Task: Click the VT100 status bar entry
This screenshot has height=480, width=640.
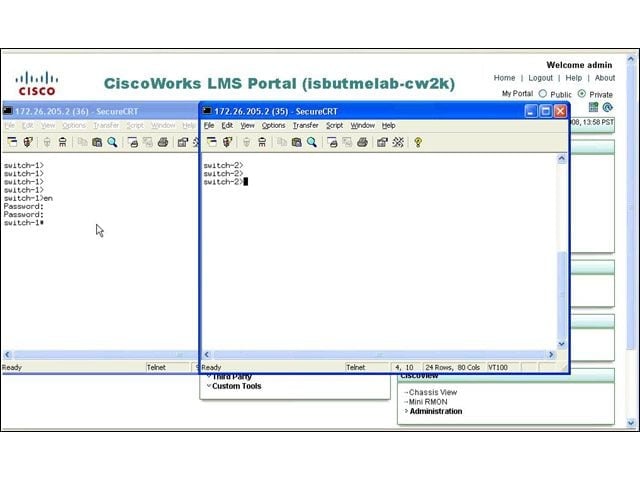Action: click(x=498, y=367)
